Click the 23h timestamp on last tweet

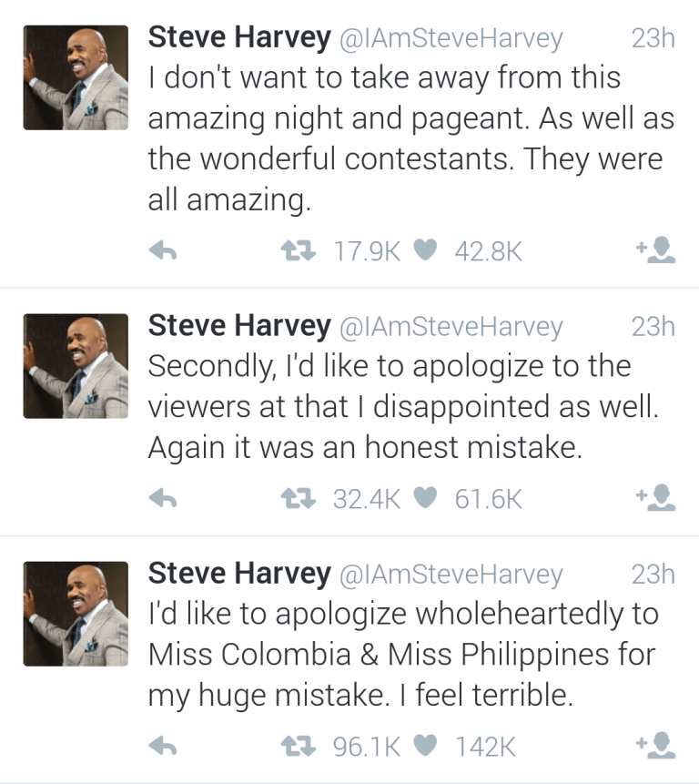653,574
